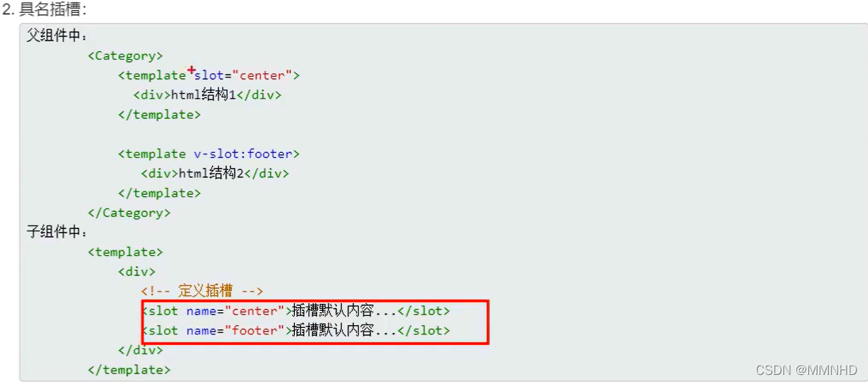Click the slot name="center" line
The image size is (868, 382).
(296, 311)
